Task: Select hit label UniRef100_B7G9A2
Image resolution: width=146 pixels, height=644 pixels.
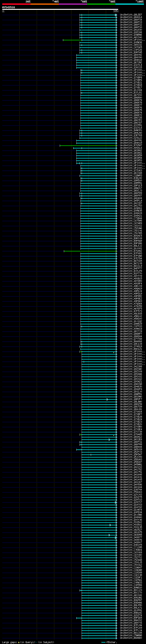Action: (131, 251)
